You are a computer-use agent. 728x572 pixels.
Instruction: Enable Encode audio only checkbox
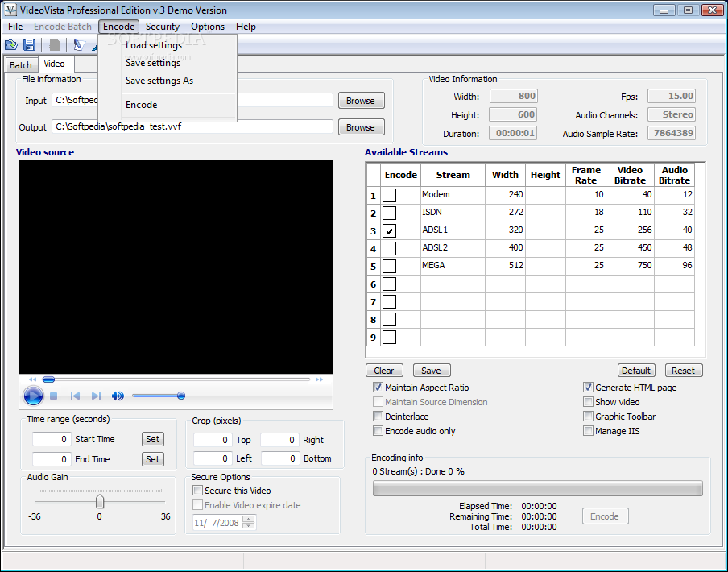378,431
